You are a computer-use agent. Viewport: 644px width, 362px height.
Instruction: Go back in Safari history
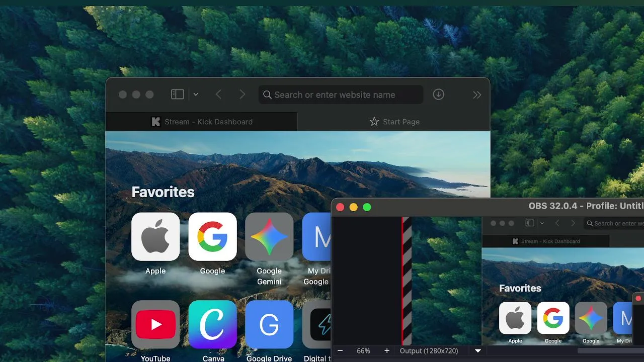coord(218,95)
